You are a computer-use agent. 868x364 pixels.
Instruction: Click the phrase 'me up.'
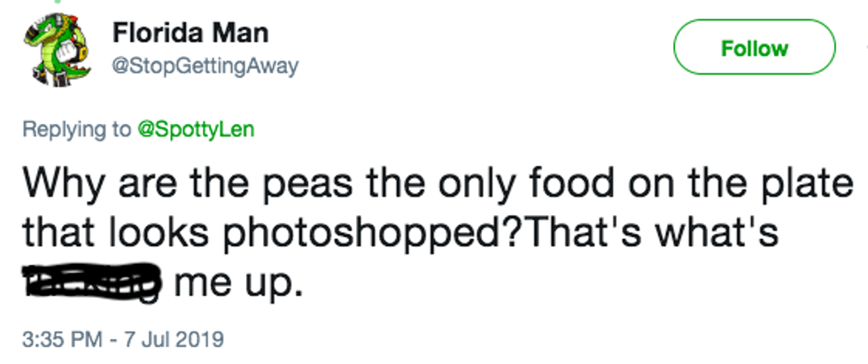coord(239,283)
